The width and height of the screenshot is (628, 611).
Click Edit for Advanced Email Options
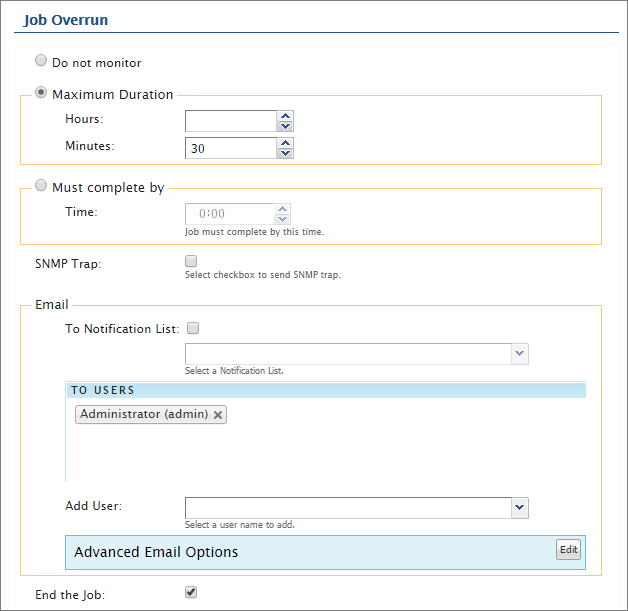pos(568,549)
